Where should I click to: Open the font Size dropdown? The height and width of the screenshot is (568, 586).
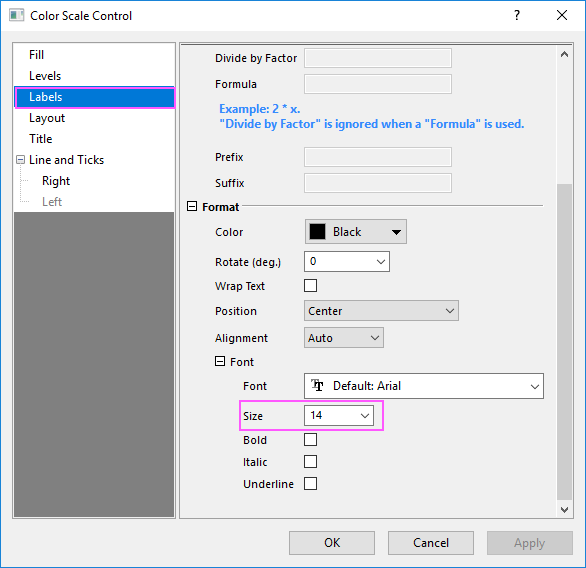[x=339, y=416]
